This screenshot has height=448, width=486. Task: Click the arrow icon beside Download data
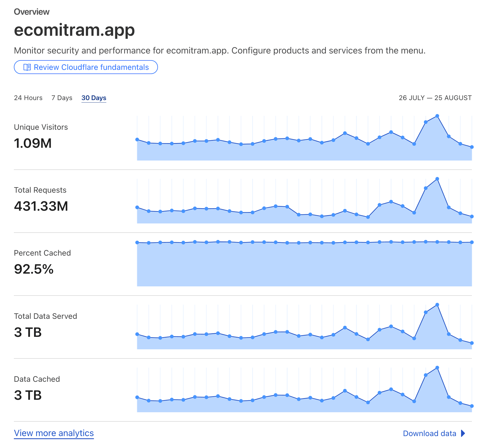coord(463,433)
